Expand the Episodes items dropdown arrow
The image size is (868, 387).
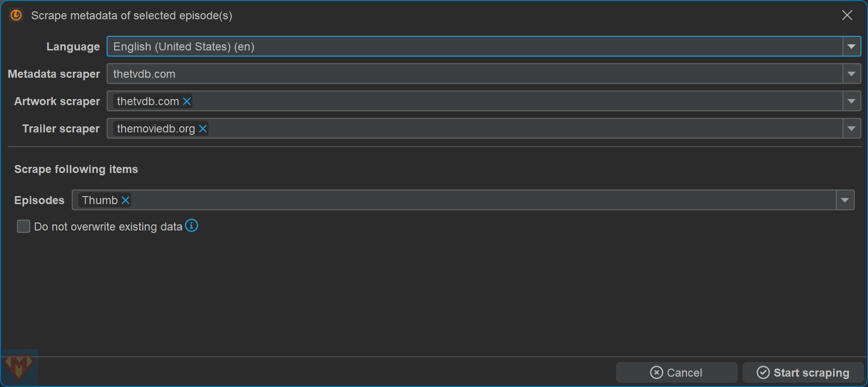click(845, 200)
